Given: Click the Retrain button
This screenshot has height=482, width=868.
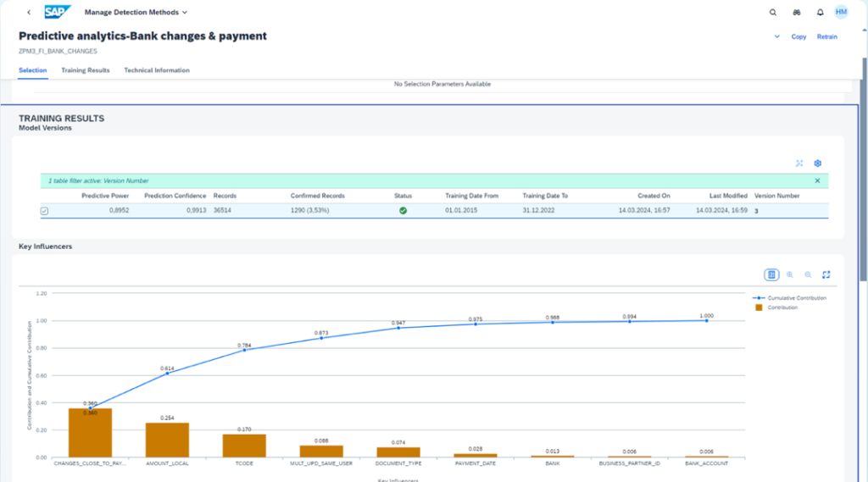Looking at the screenshot, I should click(827, 36).
